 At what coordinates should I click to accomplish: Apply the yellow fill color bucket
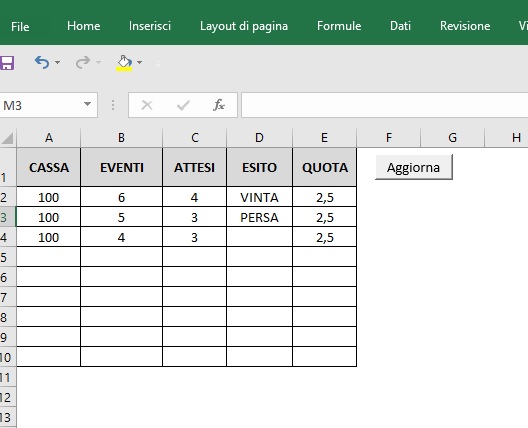124,63
